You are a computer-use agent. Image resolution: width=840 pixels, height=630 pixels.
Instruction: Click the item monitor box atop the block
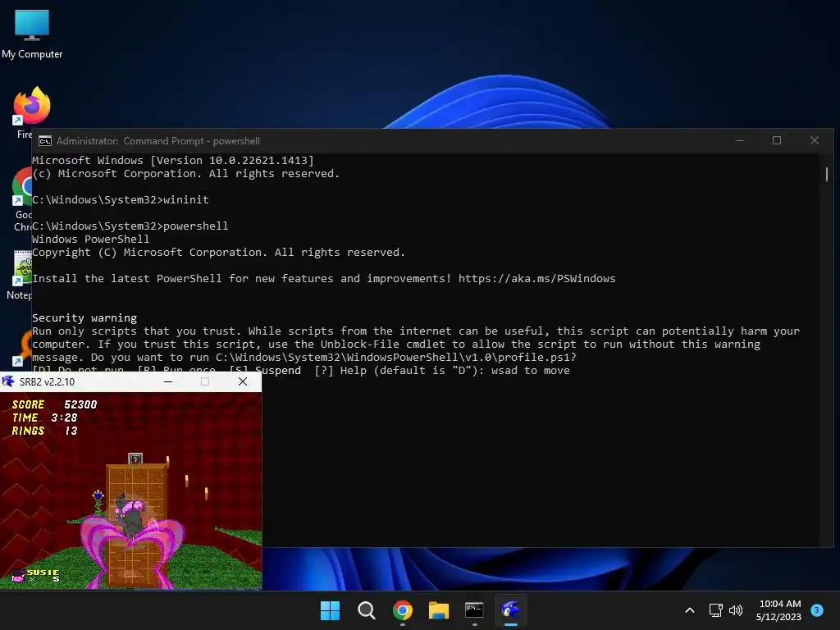135,459
